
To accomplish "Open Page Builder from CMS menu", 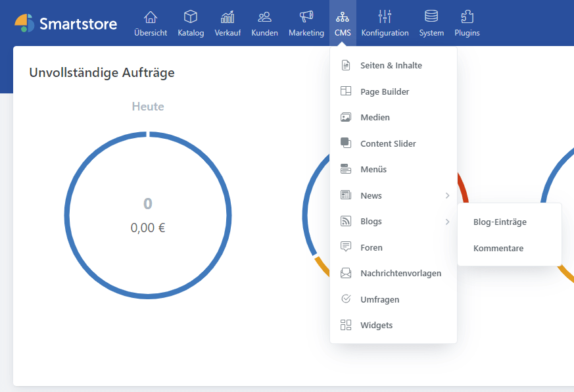I will click(385, 92).
